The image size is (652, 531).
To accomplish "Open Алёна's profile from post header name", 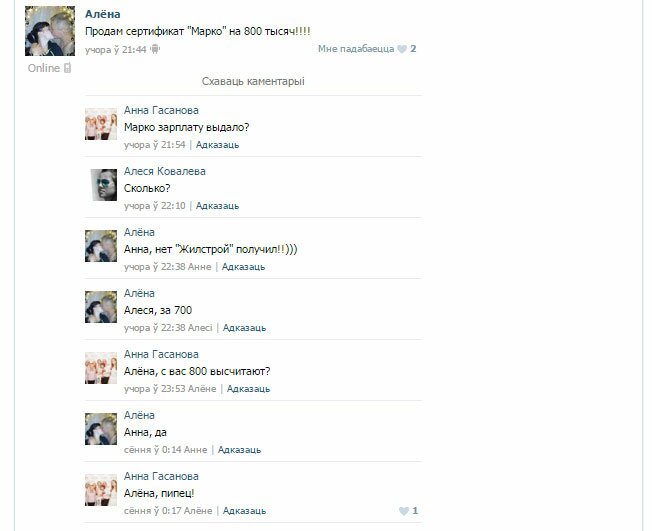I will click(103, 14).
